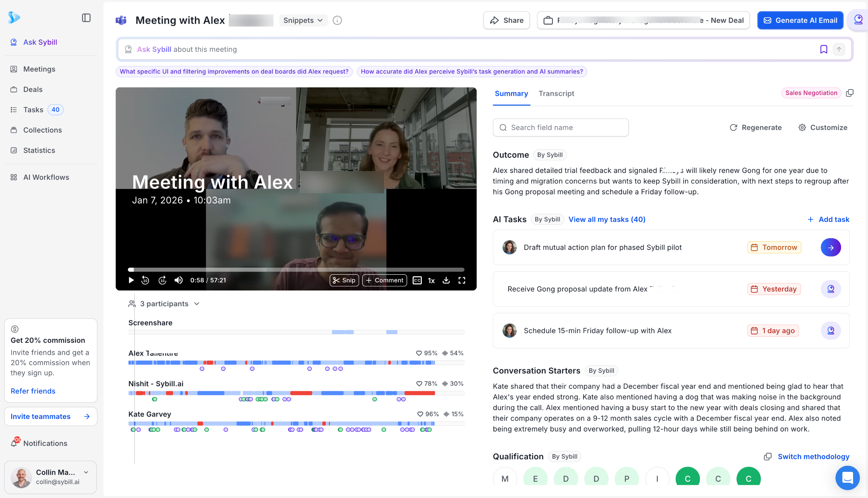
Task: Copy summary using icon beside Sales Negotiation
Action: pos(850,93)
